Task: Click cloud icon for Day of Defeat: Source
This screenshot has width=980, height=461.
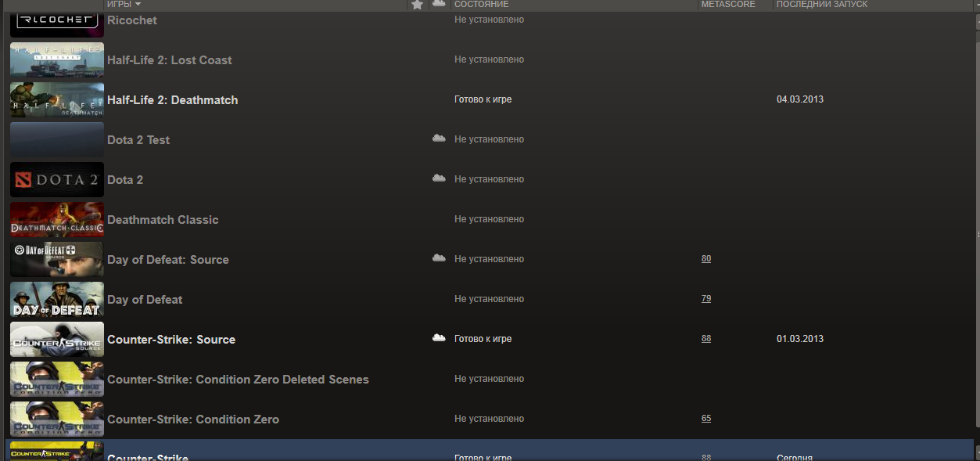Action: [x=439, y=258]
